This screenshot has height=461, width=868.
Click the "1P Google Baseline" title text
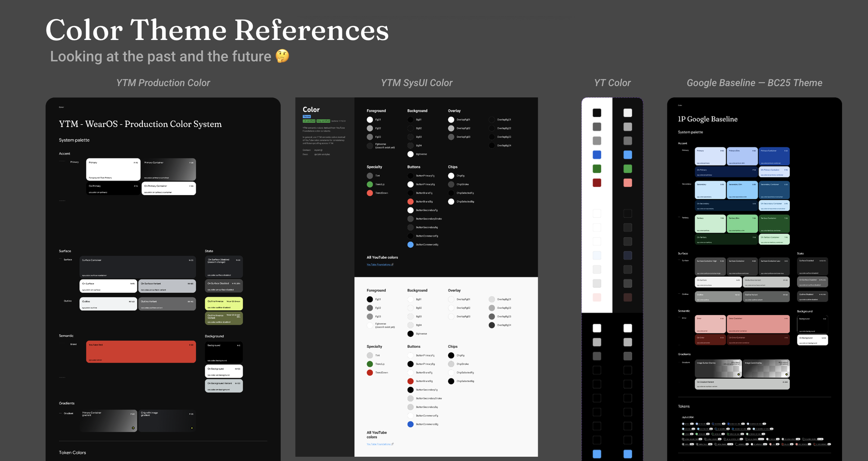708,119
